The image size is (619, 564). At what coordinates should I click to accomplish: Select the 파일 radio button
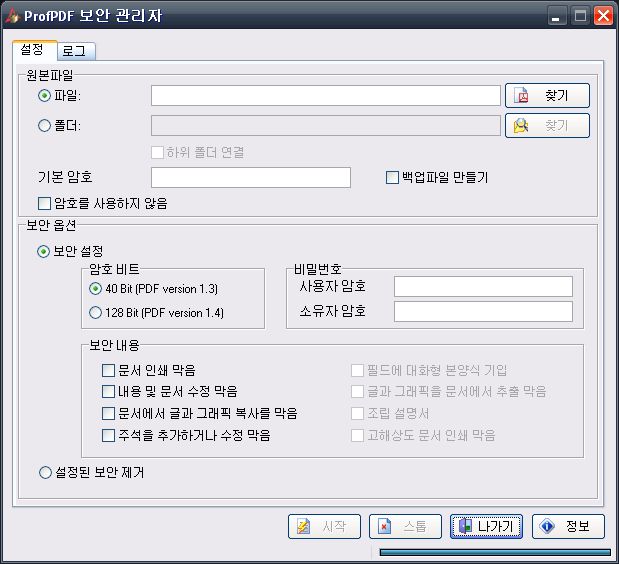pos(44,96)
